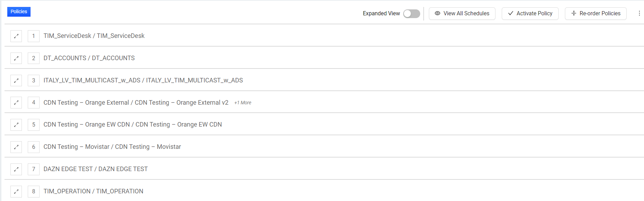Click expand icon for Movistar policy
Viewport: 644px width, 201px height.
16,147
